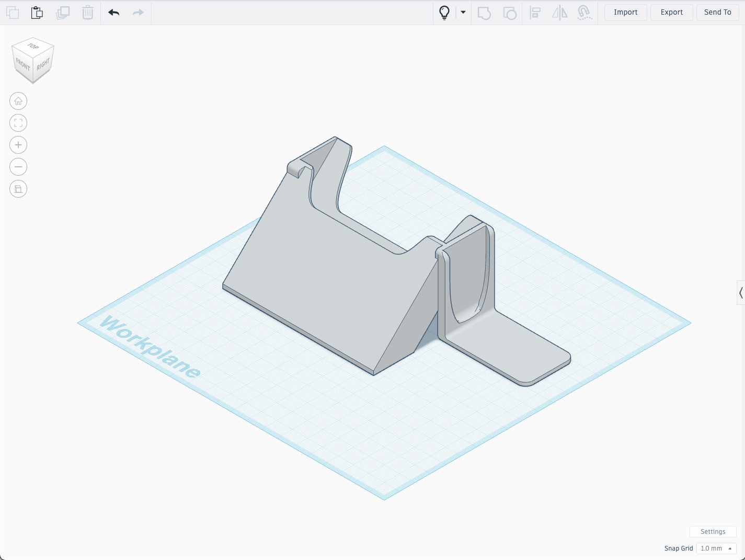Undo the last action

pyautogui.click(x=114, y=13)
